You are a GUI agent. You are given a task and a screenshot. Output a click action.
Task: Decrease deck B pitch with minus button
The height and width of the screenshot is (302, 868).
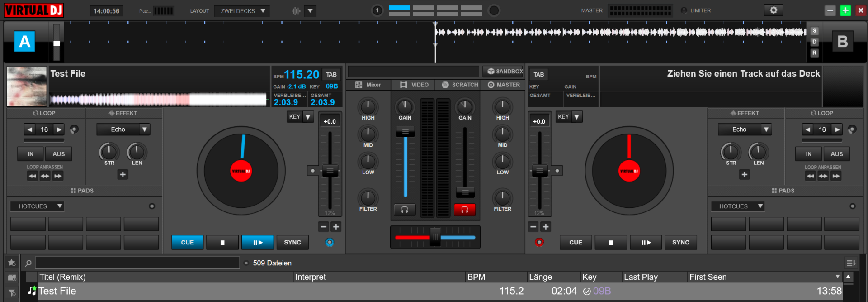tap(533, 227)
